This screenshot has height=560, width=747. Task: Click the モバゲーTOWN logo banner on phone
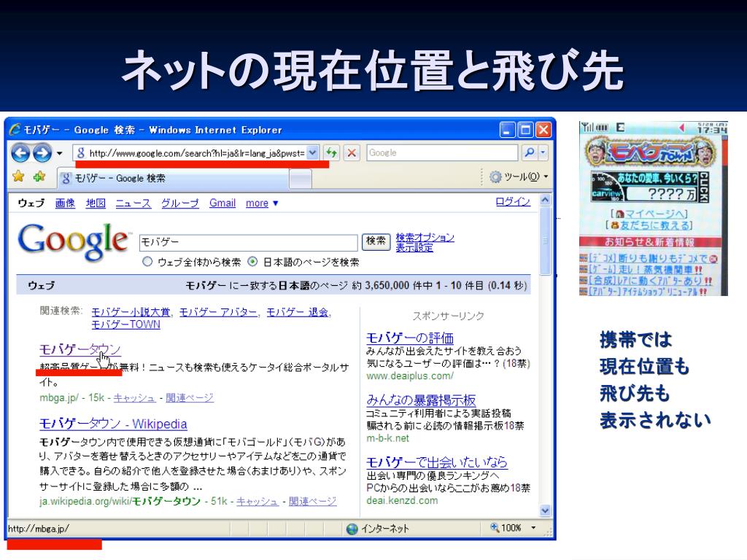(x=650, y=152)
